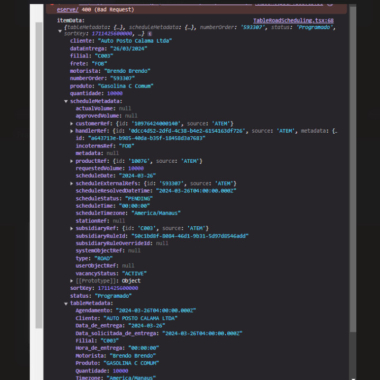Select the userObjectRef null line

(x=105, y=266)
